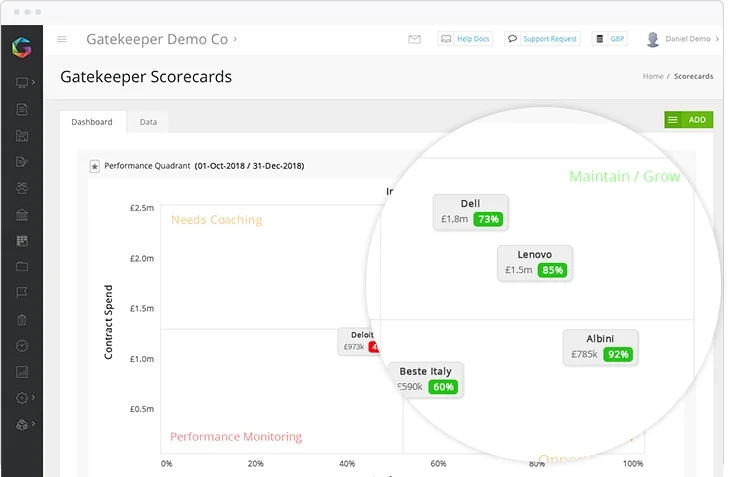Click Lenovo's 85% score badge
The height and width of the screenshot is (477, 729).
(552, 271)
